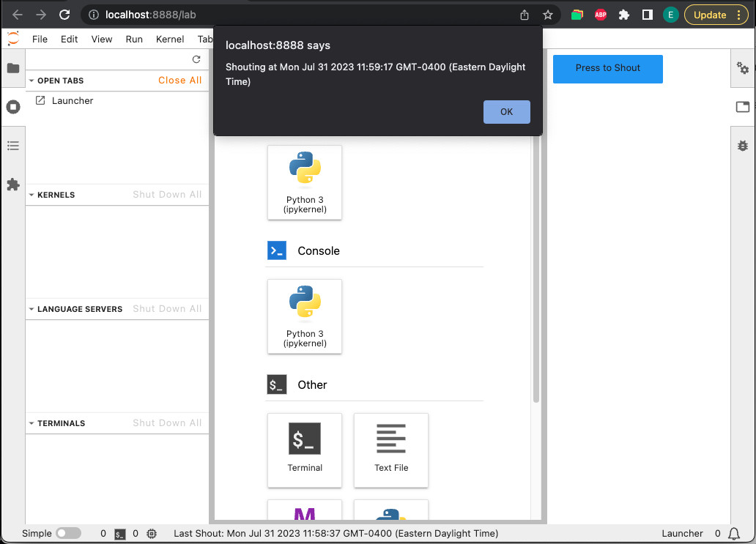The height and width of the screenshot is (544, 756).
Task: Click the browser reload button
Action: pos(64,15)
